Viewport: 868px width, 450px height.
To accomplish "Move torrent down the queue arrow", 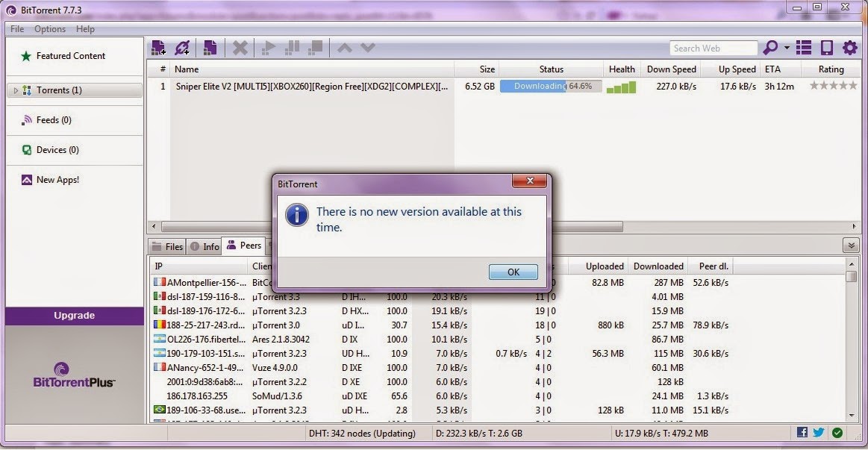I will point(367,49).
